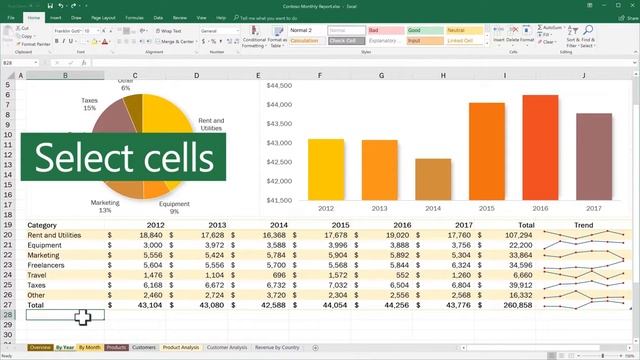Screen dimensions: 640x360
Task: Open the Customers sheet tab
Action: 144,347
